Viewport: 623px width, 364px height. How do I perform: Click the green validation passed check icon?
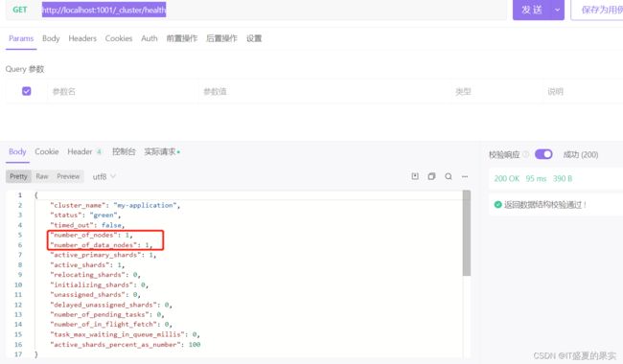[497, 204]
